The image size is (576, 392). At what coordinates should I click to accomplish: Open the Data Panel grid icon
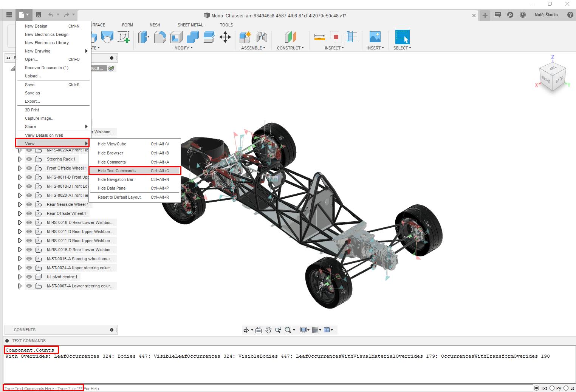(9, 15)
